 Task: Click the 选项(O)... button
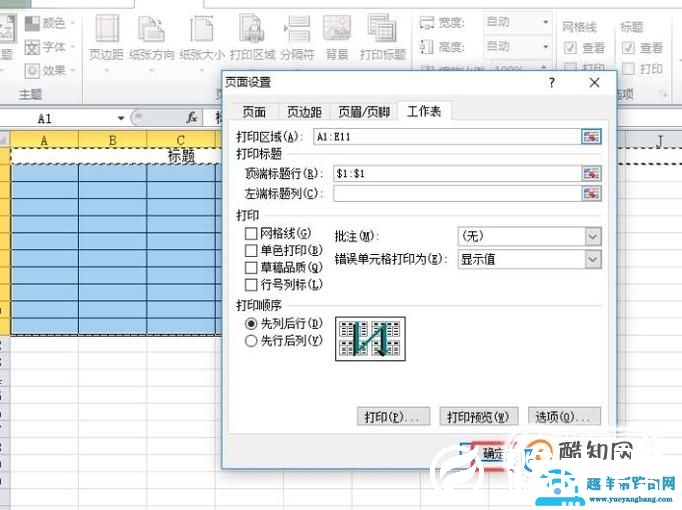(x=564, y=417)
